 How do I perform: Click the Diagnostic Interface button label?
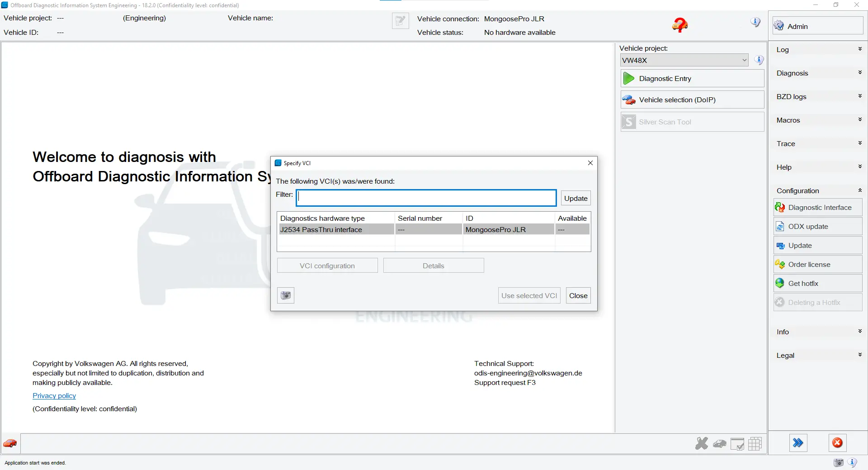[x=820, y=207]
